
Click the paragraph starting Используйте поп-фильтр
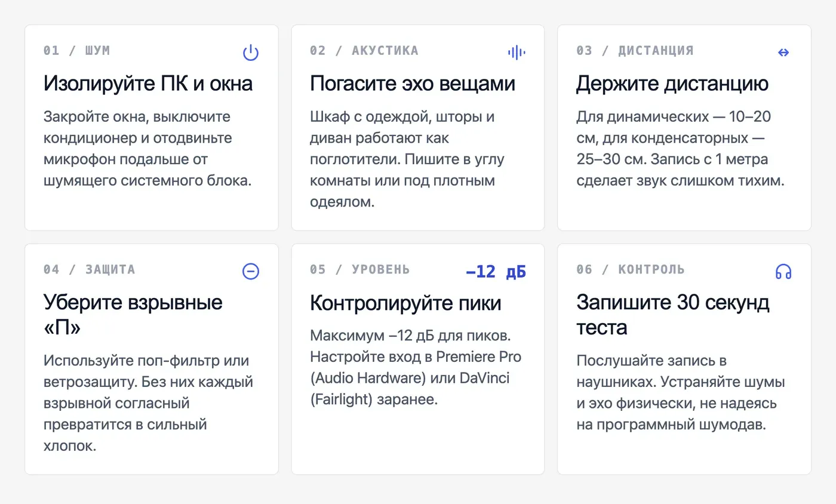(x=149, y=404)
